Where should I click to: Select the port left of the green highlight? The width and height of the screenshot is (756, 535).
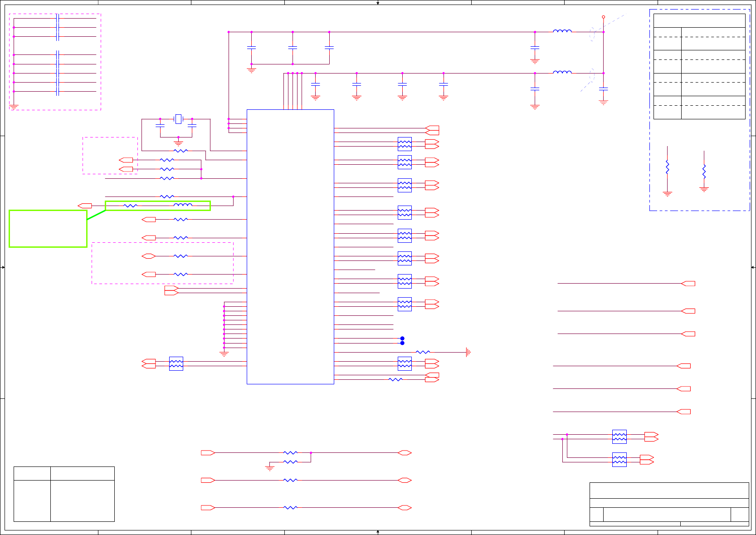coord(85,206)
